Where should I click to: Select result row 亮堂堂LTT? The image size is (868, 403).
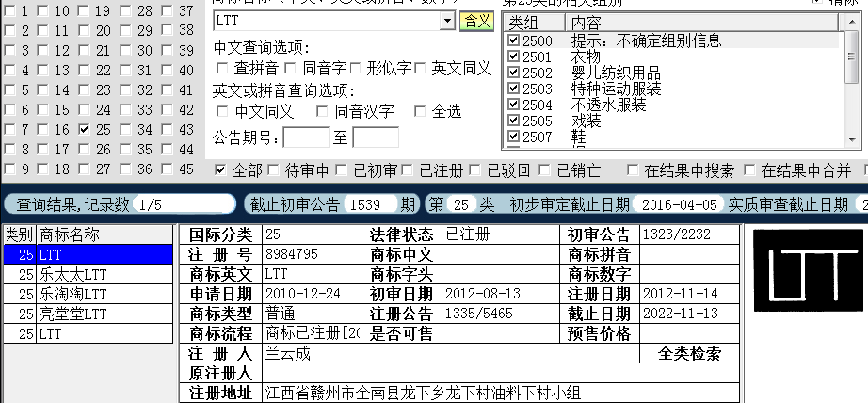tap(88, 314)
